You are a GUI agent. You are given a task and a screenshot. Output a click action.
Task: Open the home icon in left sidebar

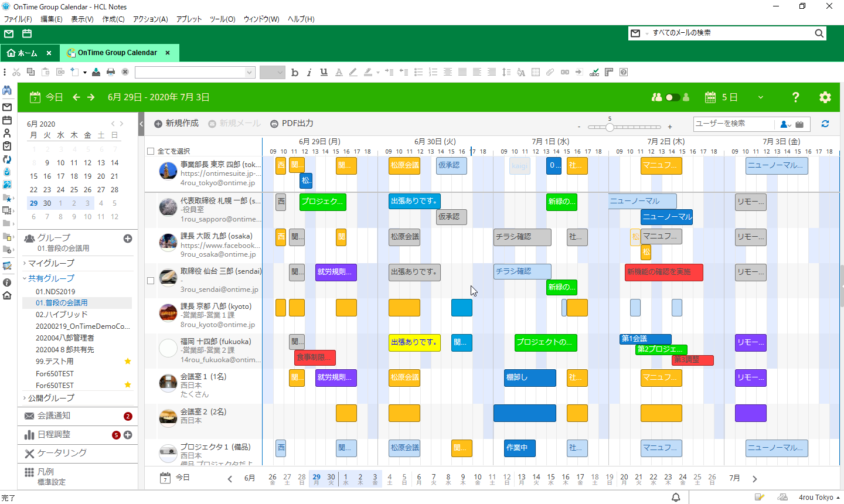point(7,295)
